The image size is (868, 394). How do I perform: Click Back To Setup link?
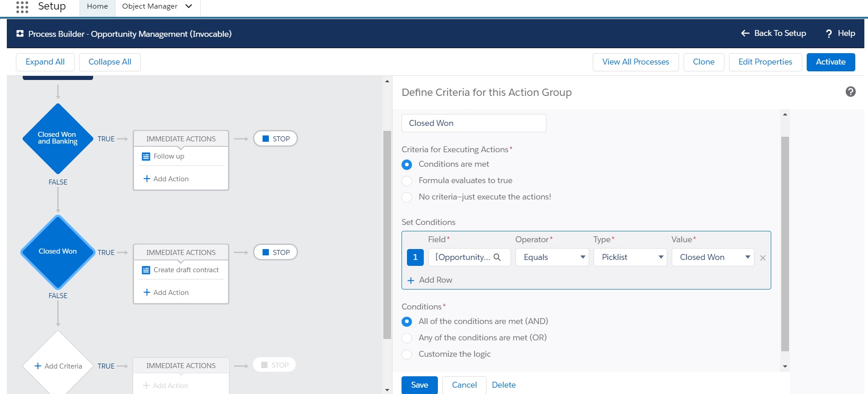pyautogui.click(x=774, y=33)
